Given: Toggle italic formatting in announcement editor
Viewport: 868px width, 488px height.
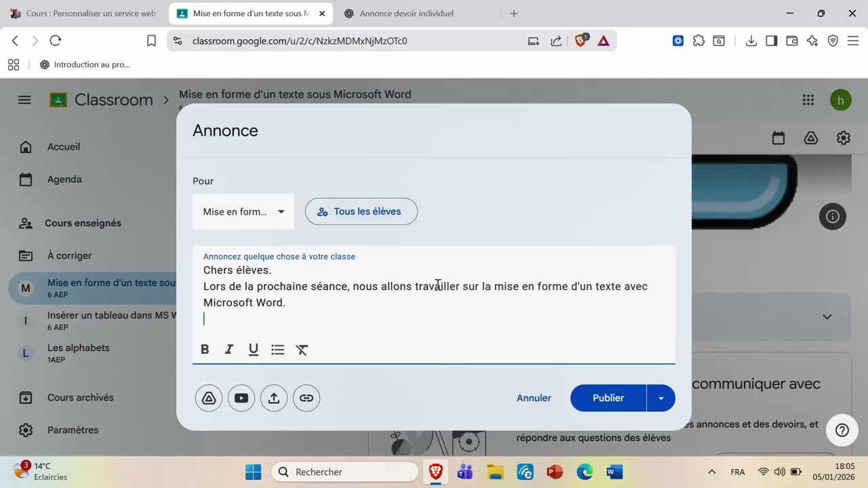Looking at the screenshot, I should pos(229,350).
